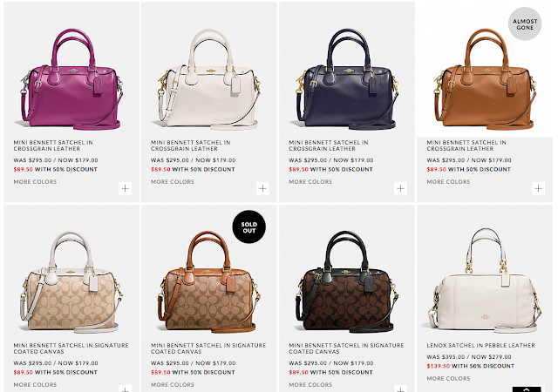
Task: Open More Colors for the magenta satchel
Action: [x=35, y=182]
